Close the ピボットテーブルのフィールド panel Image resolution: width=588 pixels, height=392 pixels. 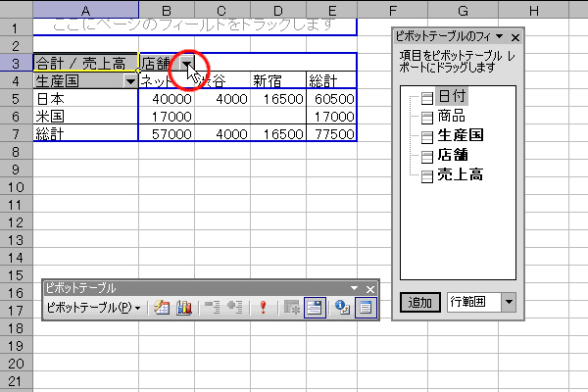515,37
